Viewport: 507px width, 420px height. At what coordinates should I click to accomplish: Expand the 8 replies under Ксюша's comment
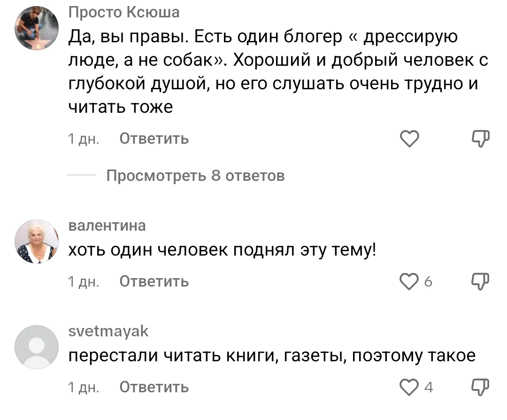(195, 176)
